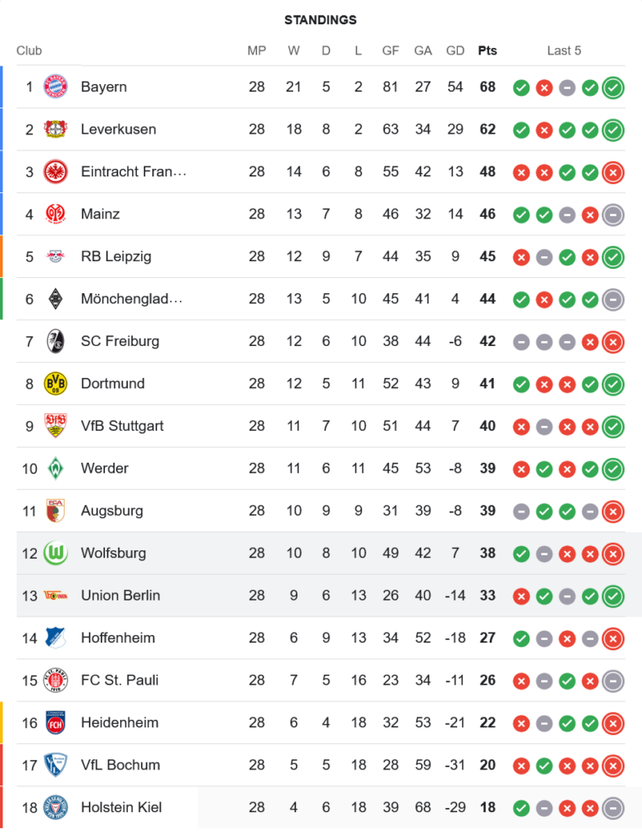642x840 pixels.
Task: Click the Club column header
Action: tap(29, 50)
